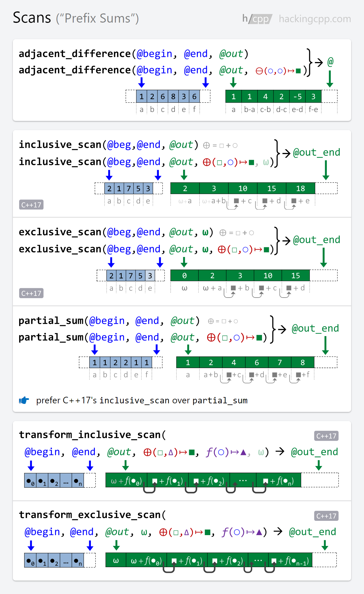Screen dimensions: 364x594
Task: Open the hackingcpp.com link
Action: pyautogui.click(x=315, y=19)
